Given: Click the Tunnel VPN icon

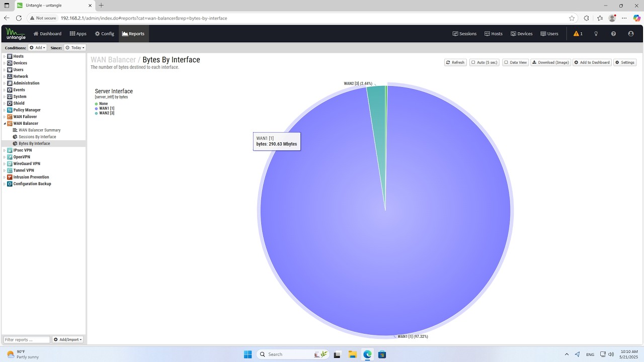Looking at the screenshot, I should (10, 170).
